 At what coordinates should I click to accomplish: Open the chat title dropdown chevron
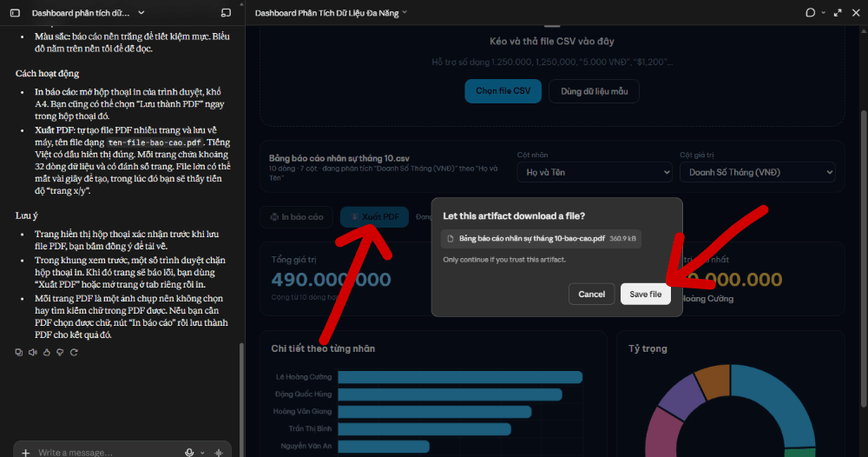coord(141,13)
